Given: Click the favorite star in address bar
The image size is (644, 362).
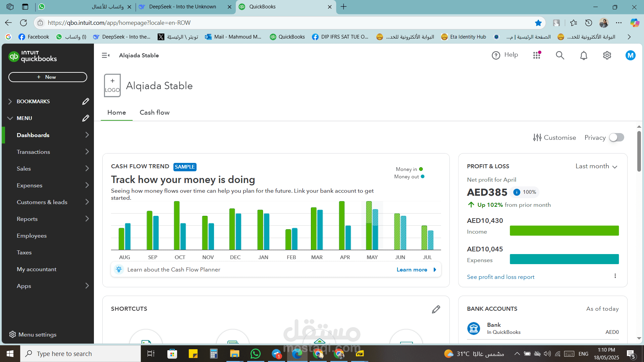Looking at the screenshot, I should coord(538,23).
